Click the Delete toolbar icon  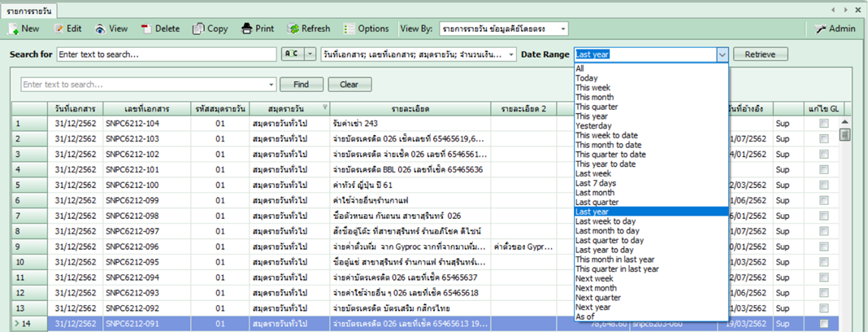[146, 28]
